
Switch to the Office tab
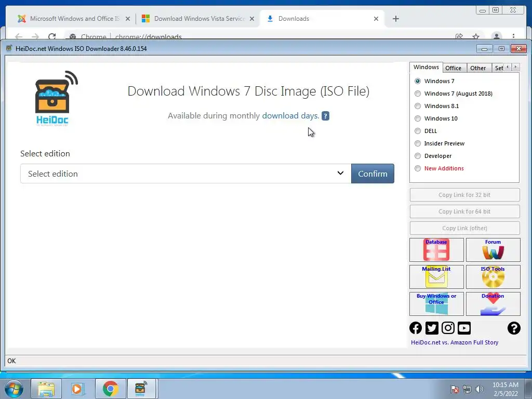[453, 68]
